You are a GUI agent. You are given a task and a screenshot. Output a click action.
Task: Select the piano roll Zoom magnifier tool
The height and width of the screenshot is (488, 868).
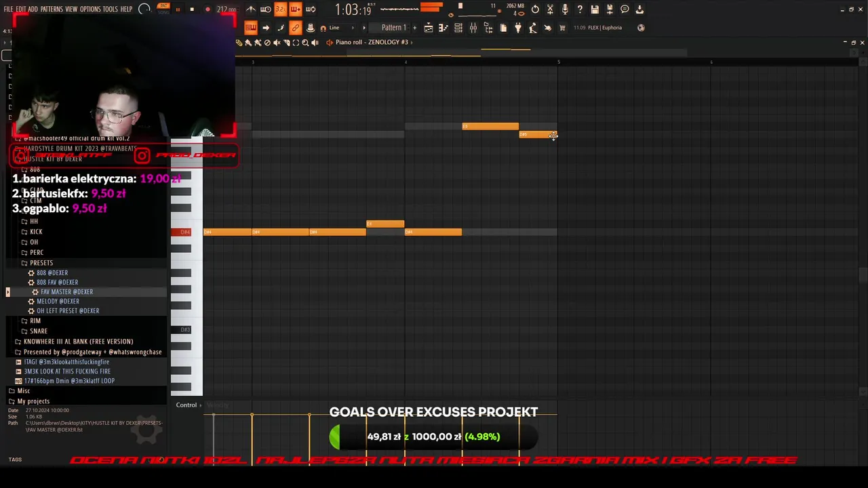click(305, 43)
